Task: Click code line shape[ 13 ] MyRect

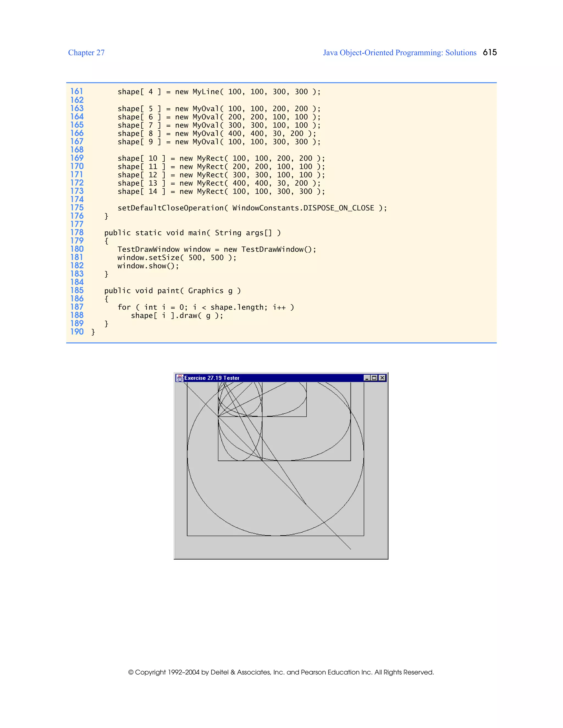Action: 219,183
